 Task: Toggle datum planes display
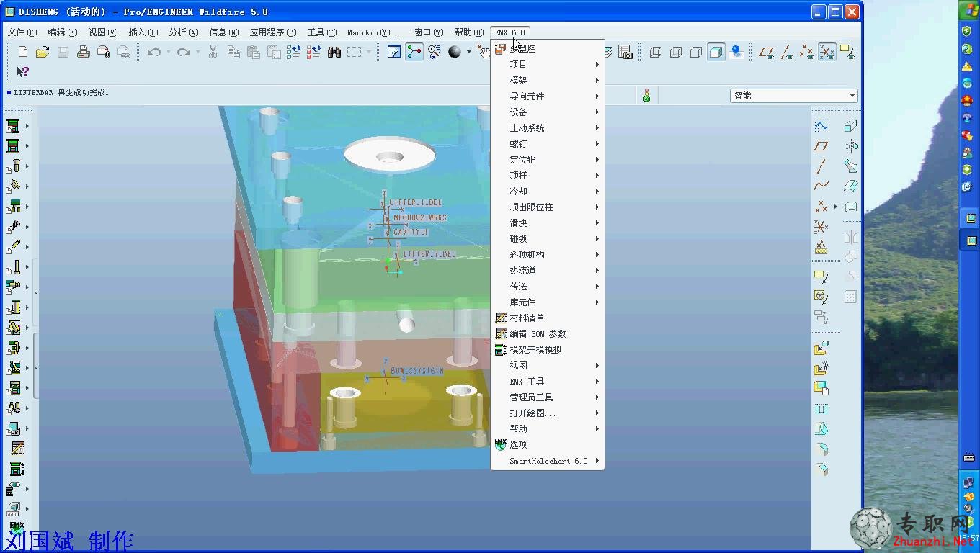(767, 52)
